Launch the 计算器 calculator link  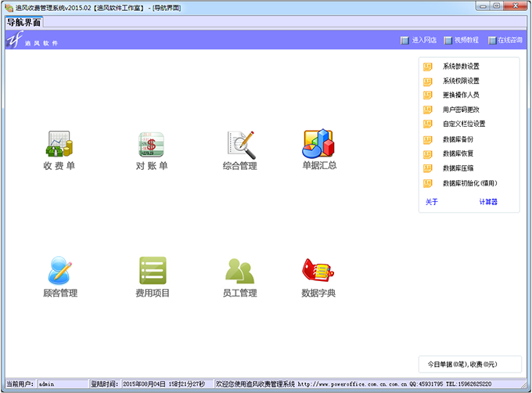pyautogui.click(x=488, y=202)
